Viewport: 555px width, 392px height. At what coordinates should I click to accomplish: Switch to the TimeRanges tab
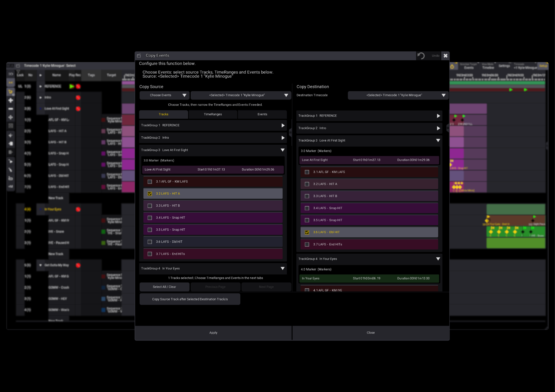(213, 114)
